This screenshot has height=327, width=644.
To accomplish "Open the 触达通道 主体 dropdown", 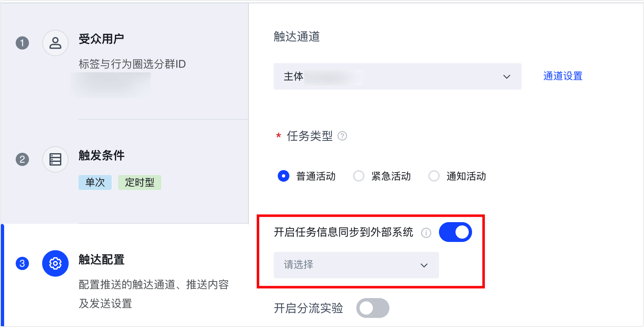I will tap(397, 76).
